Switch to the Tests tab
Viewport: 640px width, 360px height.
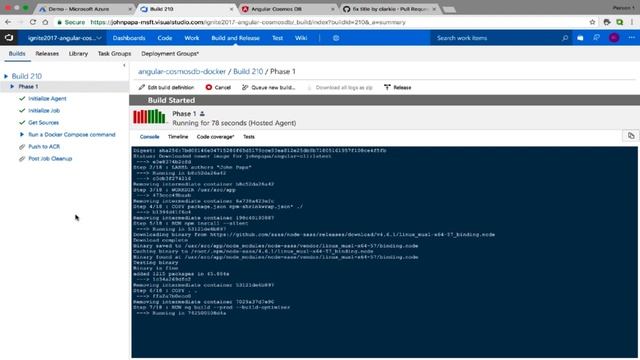click(249, 137)
